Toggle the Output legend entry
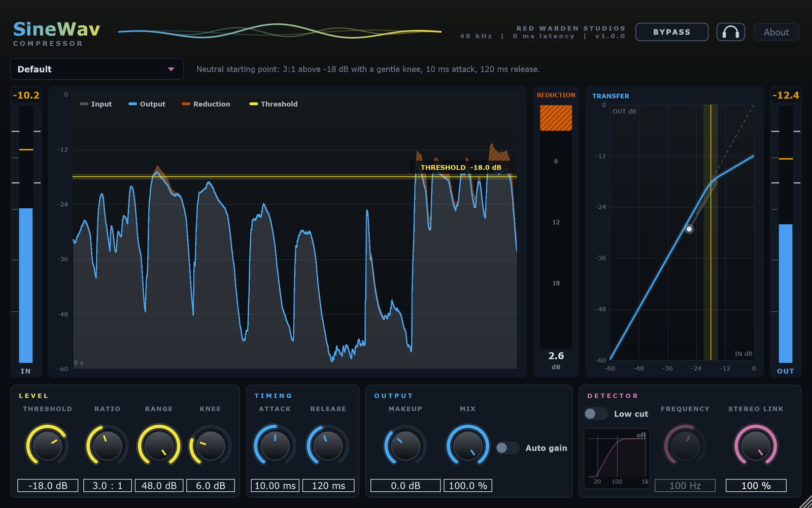The image size is (812, 508). point(147,104)
